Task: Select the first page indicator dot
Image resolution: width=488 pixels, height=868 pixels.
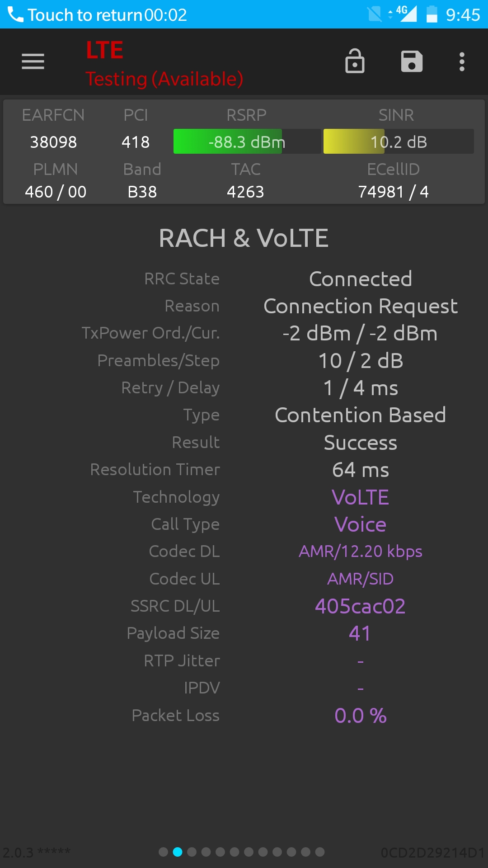Action: tap(164, 852)
